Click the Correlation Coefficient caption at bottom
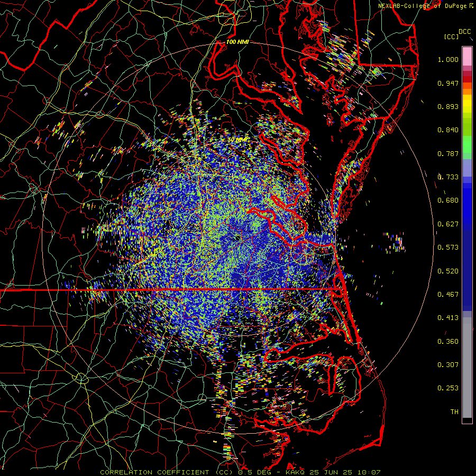 click(x=240, y=472)
